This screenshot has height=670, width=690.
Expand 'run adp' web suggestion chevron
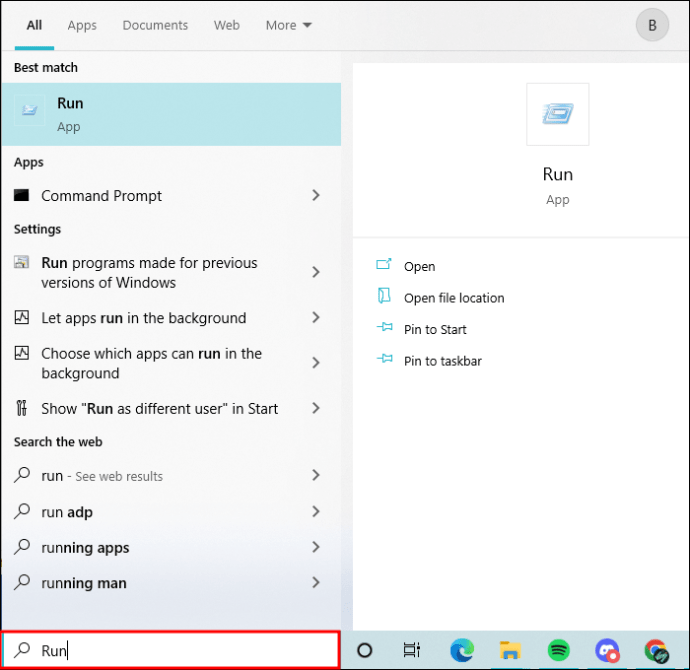(x=316, y=512)
